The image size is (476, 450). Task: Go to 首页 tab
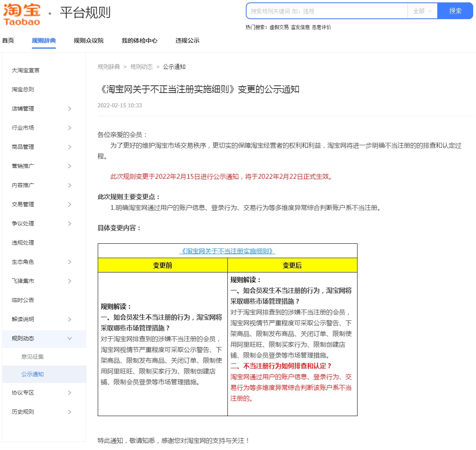click(8, 40)
